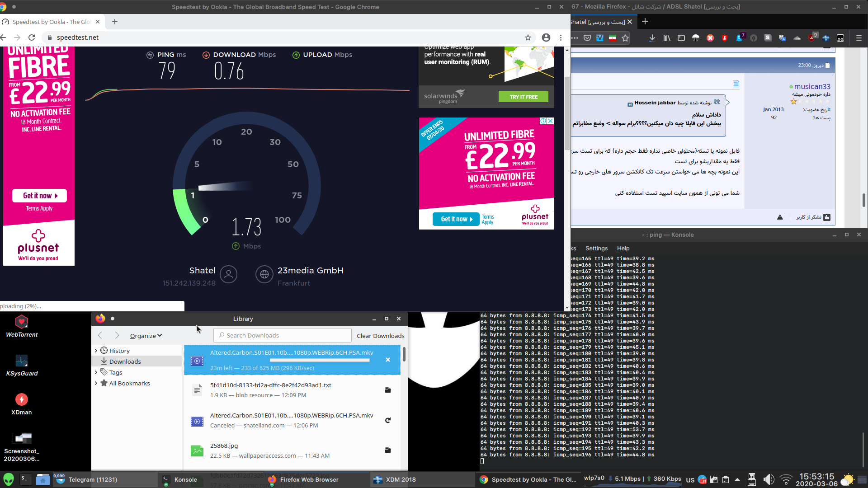The width and height of the screenshot is (868, 488).
Task: Open folder for 5f41d10d txt download
Action: pos(388,390)
